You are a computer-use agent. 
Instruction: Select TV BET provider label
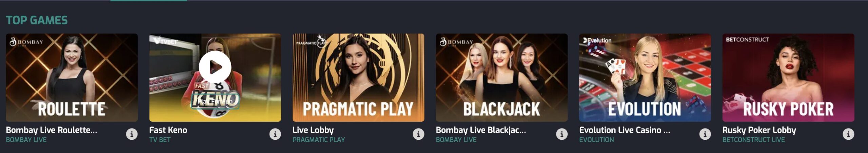[x=160, y=140]
